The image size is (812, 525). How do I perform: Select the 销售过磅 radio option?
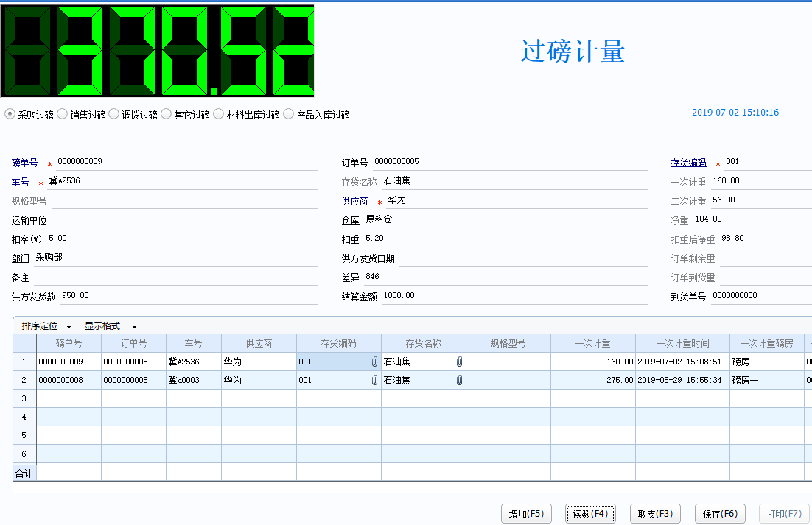point(63,114)
